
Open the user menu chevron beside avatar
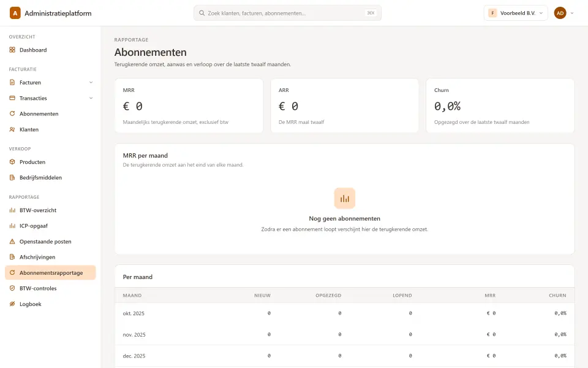pyautogui.click(x=572, y=13)
